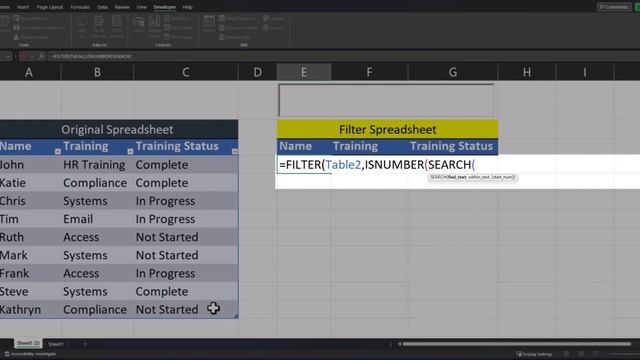Select Katie's 'Complete' status cell
Viewport: 640px width, 360px height.
(186, 183)
